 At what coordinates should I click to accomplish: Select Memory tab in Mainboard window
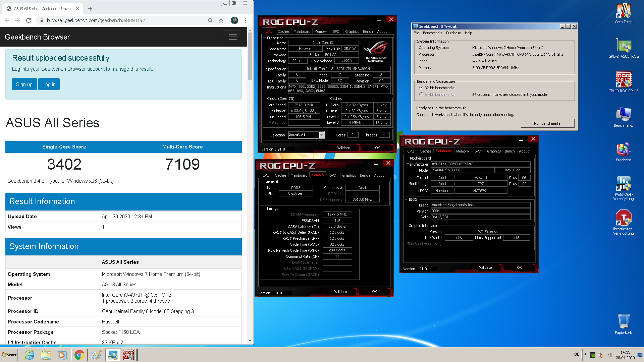[462, 151]
